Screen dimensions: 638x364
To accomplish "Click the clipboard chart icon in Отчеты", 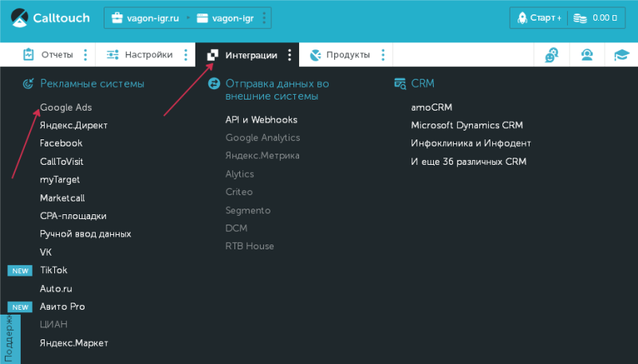I will (29, 54).
